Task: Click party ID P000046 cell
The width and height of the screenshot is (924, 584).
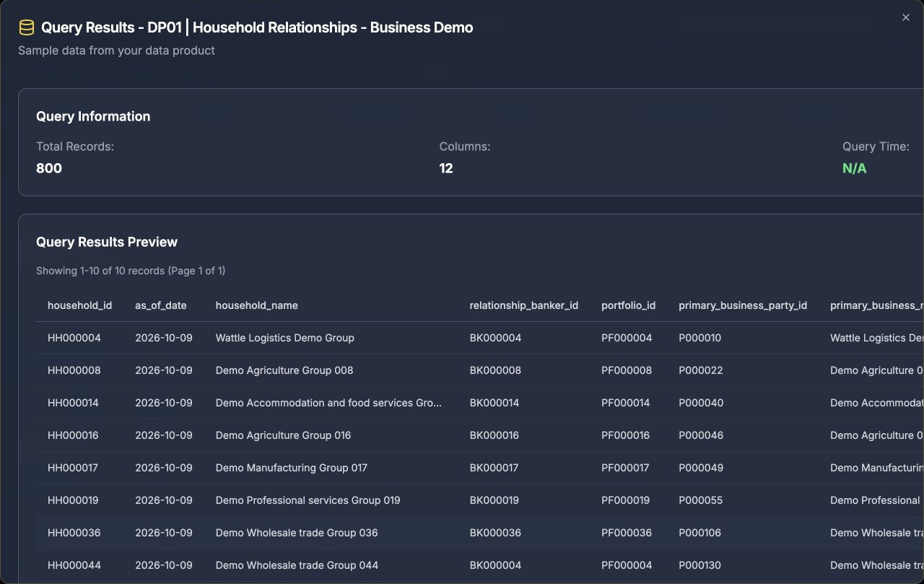Action: (701, 435)
